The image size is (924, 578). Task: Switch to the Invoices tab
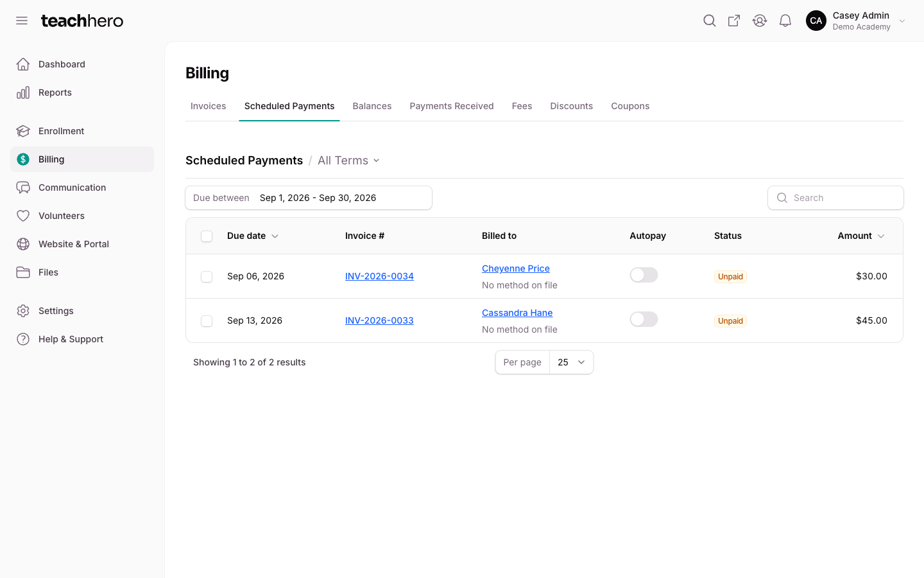[x=209, y=106]
